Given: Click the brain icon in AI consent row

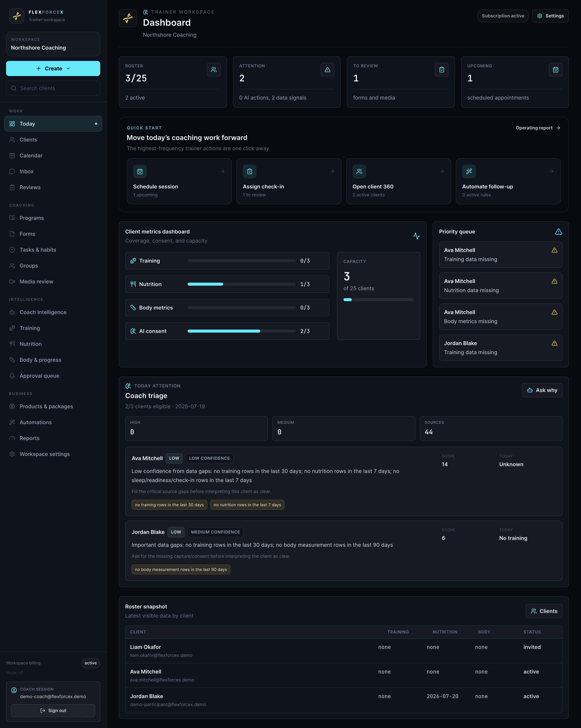Looking at the screenshot, I should point(133,331).
